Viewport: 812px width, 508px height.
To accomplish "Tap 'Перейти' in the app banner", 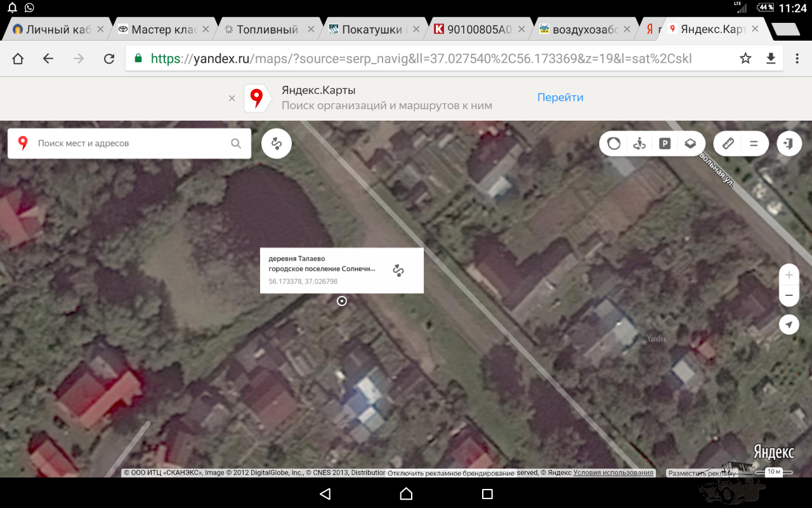I will [x=560, y=97].
